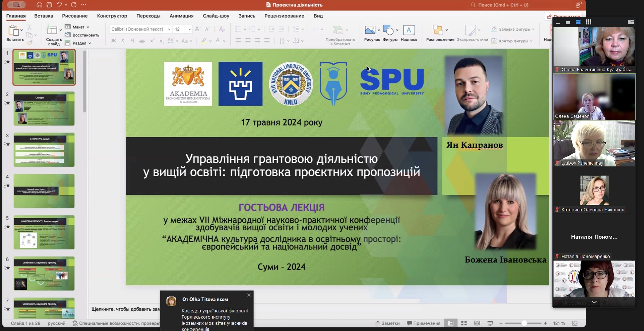Clear formatting with eraser A icon

pyautogui.click(x=221, y=29)
